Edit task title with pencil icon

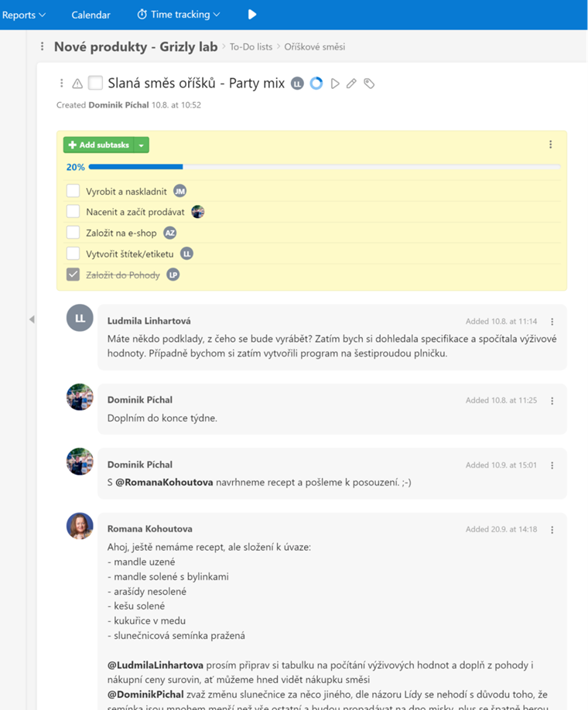pos(351,84)
